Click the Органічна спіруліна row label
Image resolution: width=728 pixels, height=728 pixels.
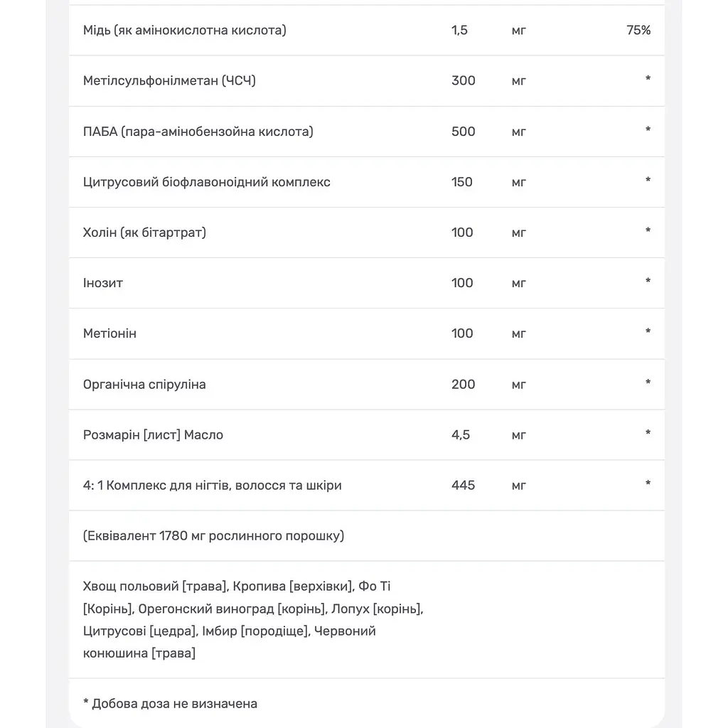pos(144,385)
